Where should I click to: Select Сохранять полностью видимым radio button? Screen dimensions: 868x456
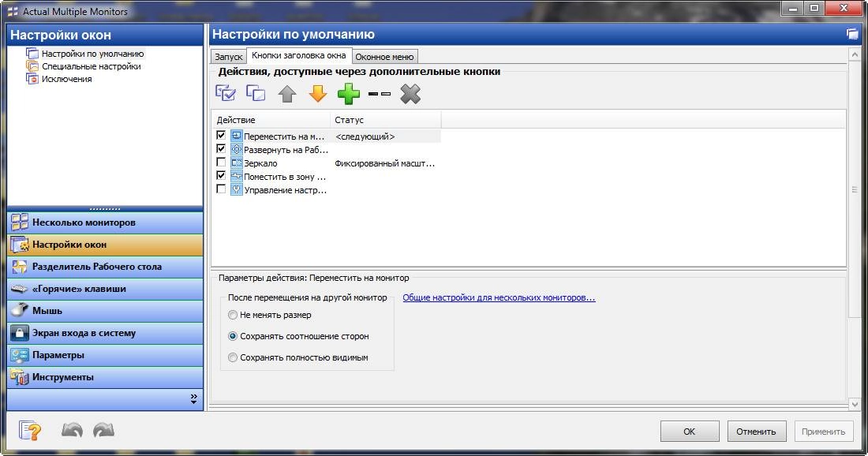point(233,357)
